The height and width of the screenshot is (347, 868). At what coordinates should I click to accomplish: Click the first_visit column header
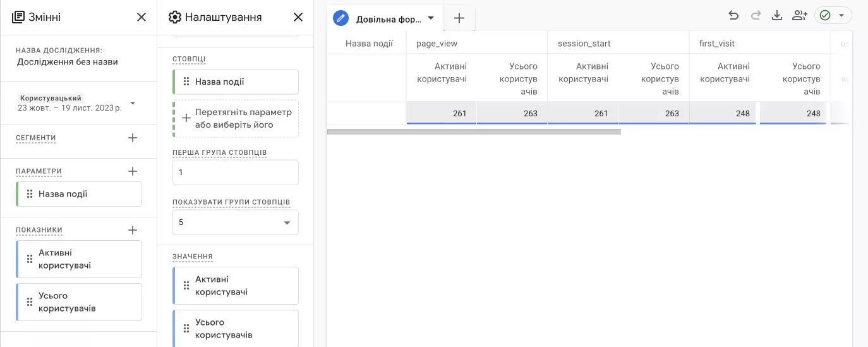point(716,44)
